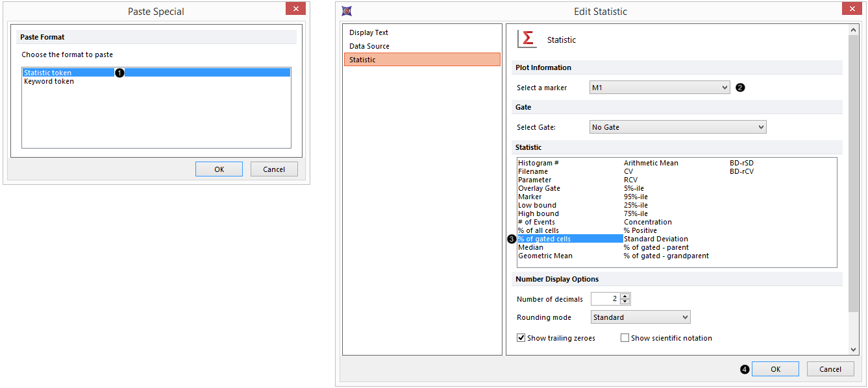
Task: Cancel the Paste Special dialog
Action: coord(274,169)
